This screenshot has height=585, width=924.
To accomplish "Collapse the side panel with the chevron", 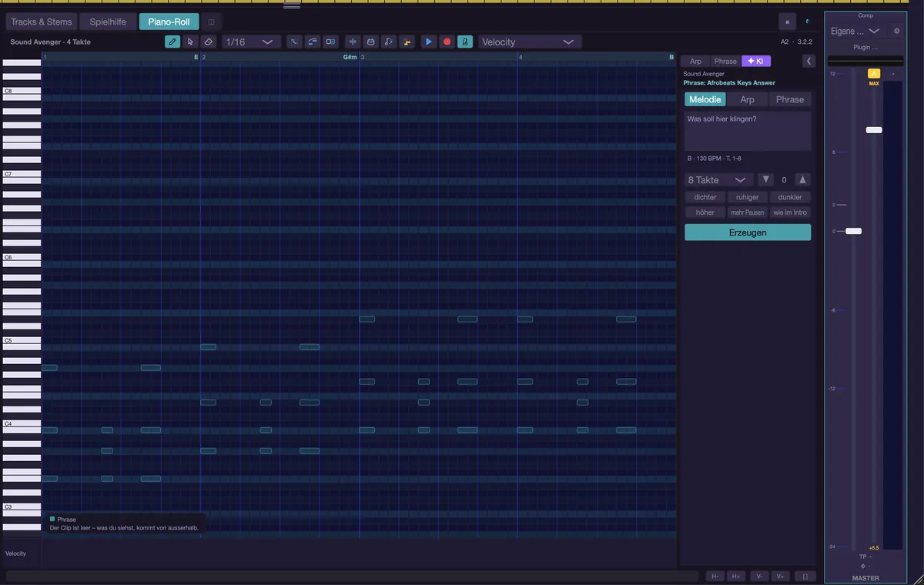I will tap(809, 61).
